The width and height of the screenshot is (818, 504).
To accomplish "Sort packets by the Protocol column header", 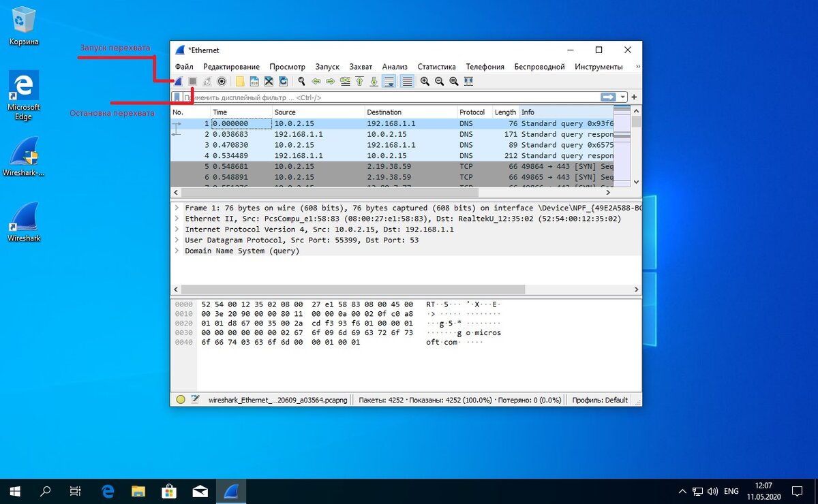I will tap(474, 112).
